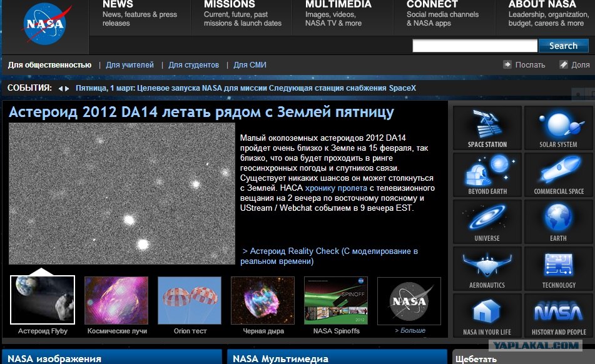Show previous event with left arrow
The height and width of the screenshot is (364, 595).
pyautogui.click(x=60, y=89)
